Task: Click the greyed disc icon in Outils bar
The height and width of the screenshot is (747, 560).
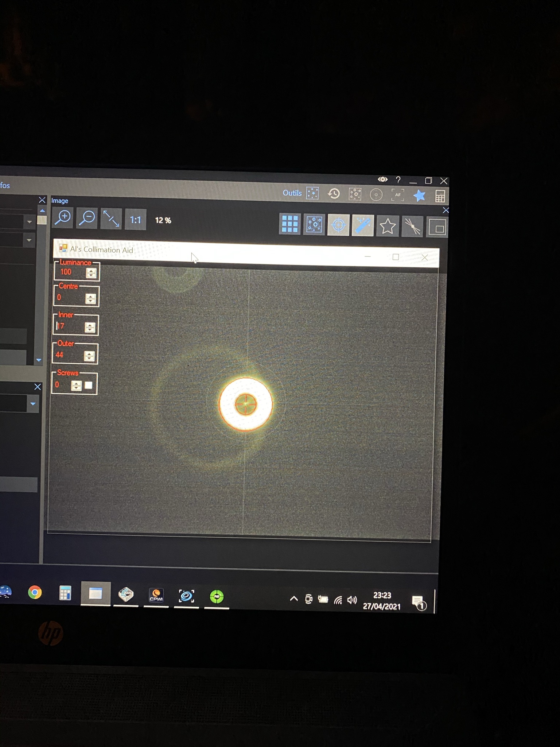Action: point(376,195)
